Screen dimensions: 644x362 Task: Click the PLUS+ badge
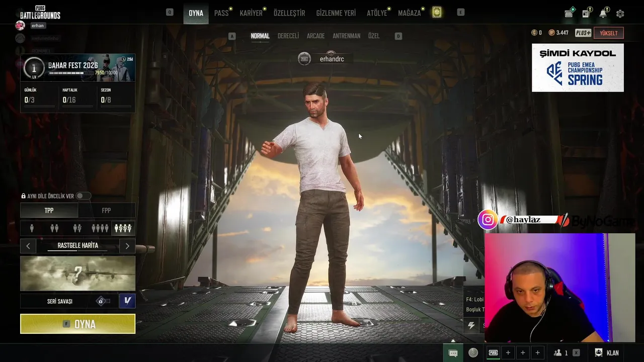[583, 33]
